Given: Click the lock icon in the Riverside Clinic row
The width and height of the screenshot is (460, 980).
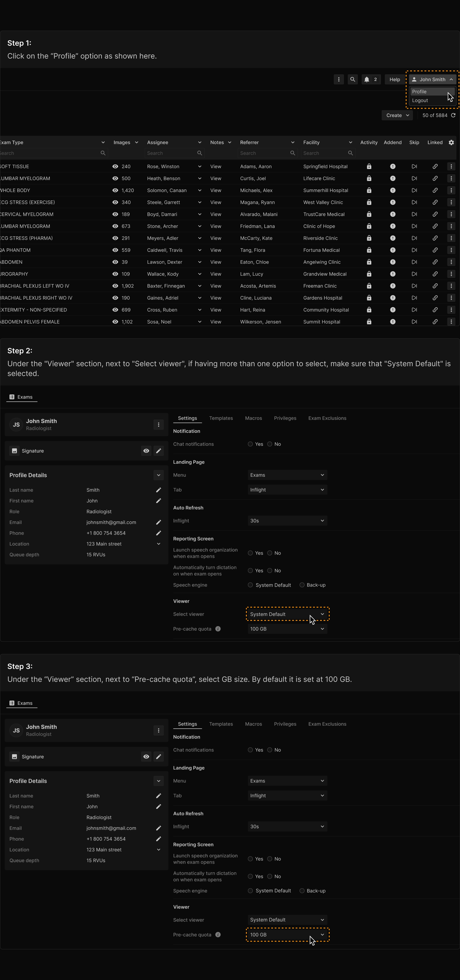Looking at the screenshot, I should click(369, 238).
